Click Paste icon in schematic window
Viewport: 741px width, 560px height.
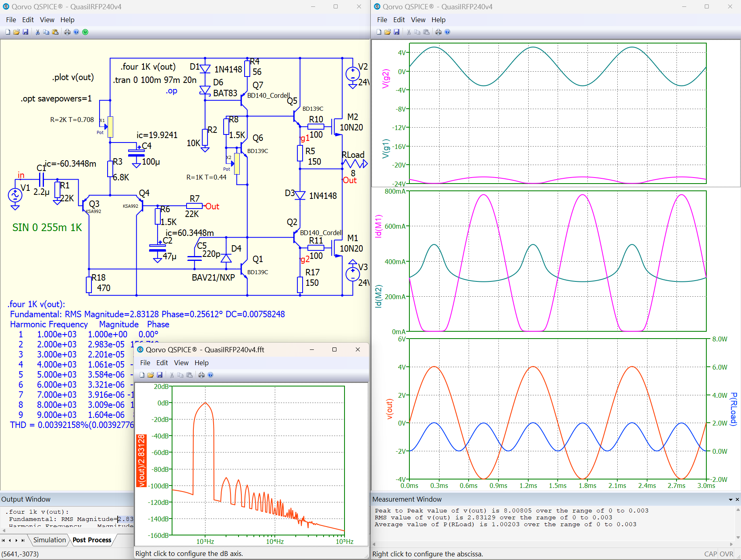tap(55, 32)
